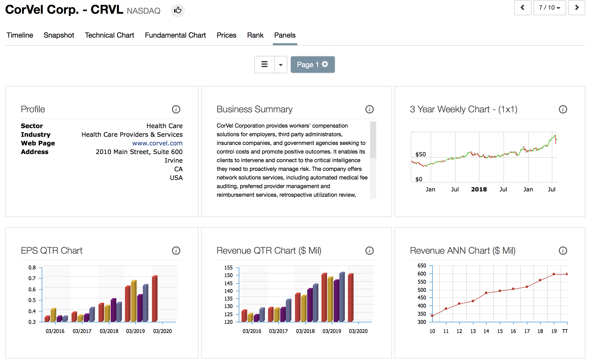Open the www.corvel.com link
The image size is (591, 364).
point(157,143)
